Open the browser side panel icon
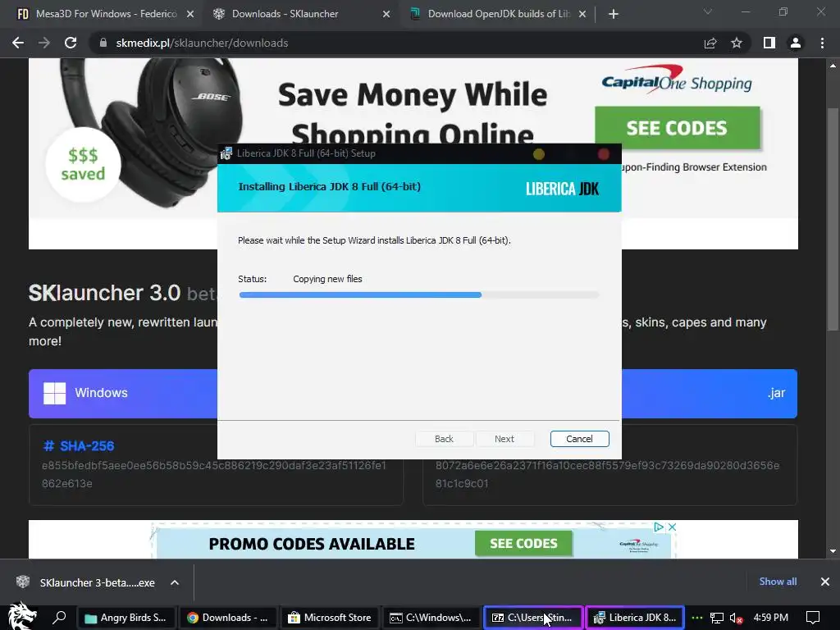The height and width of the screenshot is (630, 840). click(769, 43)
